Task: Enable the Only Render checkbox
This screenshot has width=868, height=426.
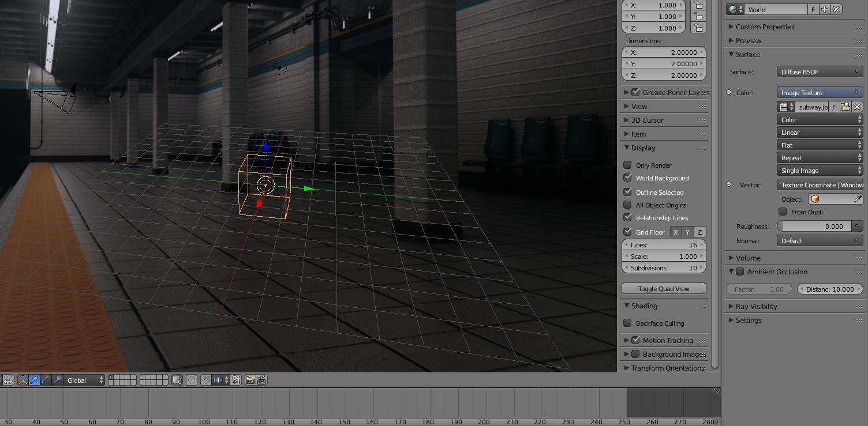Action: [627, 165]
